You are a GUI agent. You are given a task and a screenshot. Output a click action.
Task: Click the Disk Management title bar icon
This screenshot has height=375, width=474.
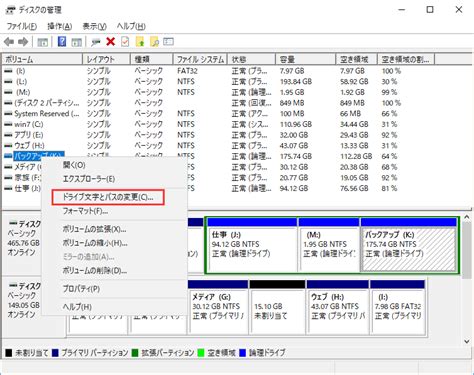(x=11, y=10)
